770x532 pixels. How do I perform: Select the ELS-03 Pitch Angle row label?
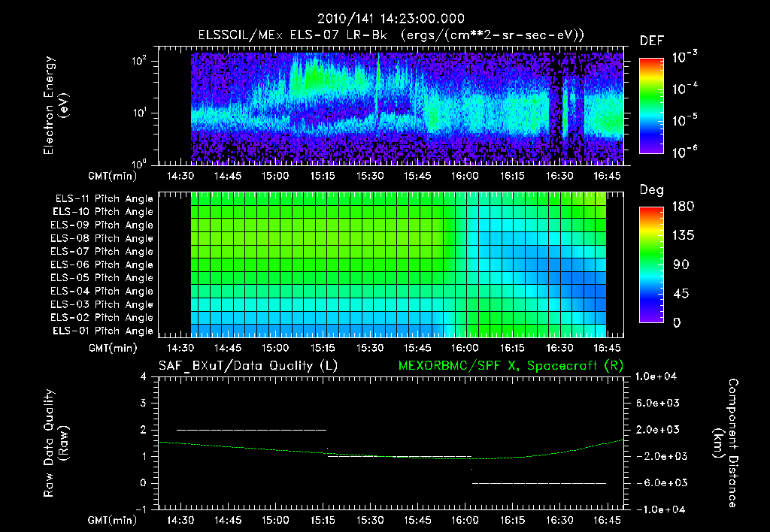point(102,304)
